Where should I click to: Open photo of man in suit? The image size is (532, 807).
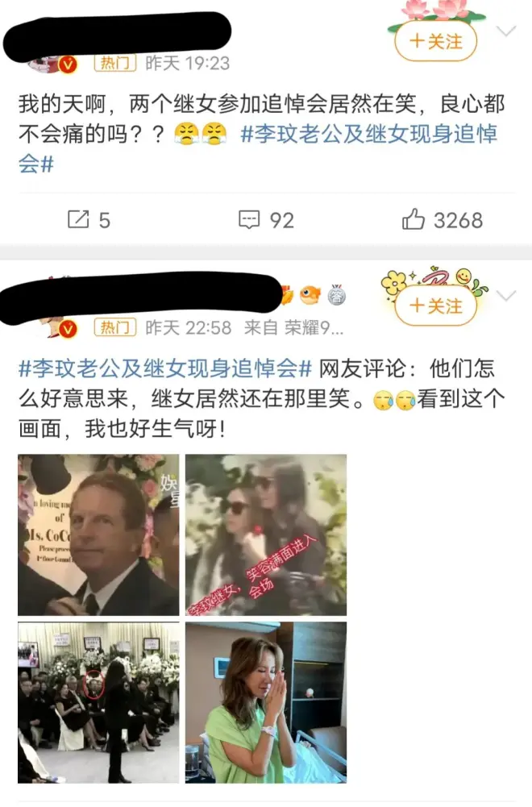coord(99,535)
